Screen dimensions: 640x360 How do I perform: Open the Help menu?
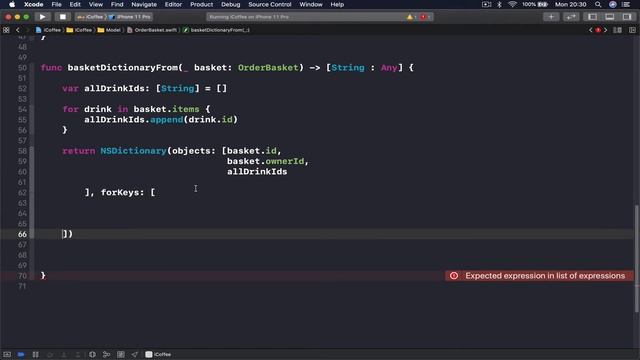(x=337, y=4)
